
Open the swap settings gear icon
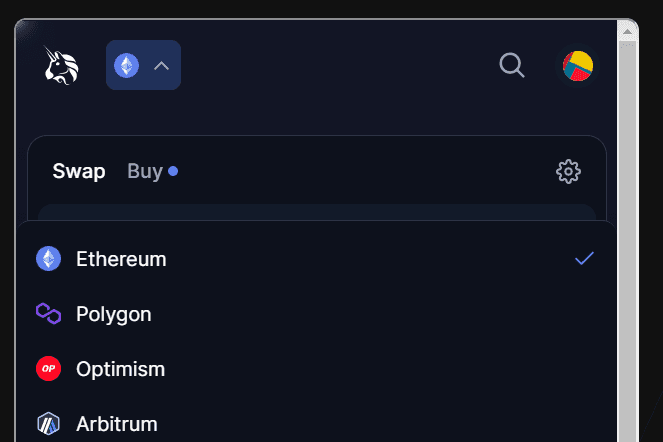pos(568,171)
